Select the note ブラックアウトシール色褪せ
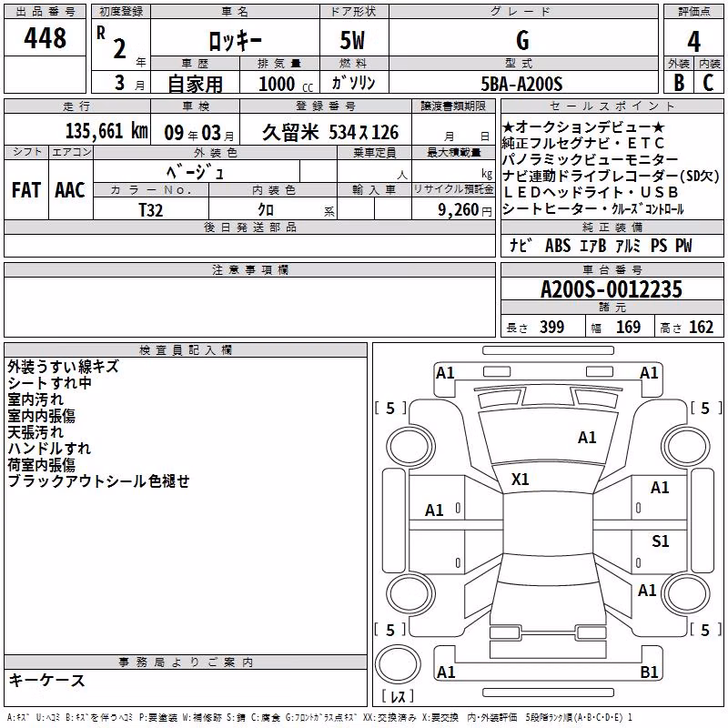Viewport: 728px width, 728px height. pos(99,481)
